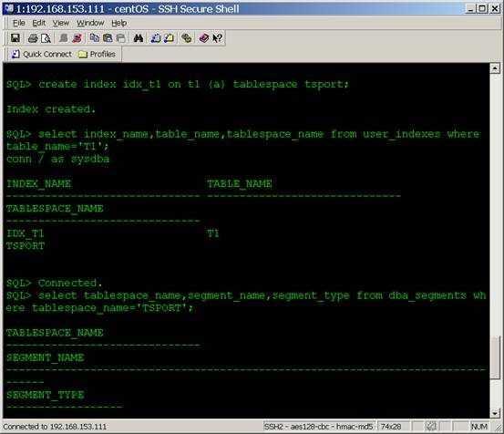Open the Help menu
This screenshot has width=504, height=434.
point(118,23)
